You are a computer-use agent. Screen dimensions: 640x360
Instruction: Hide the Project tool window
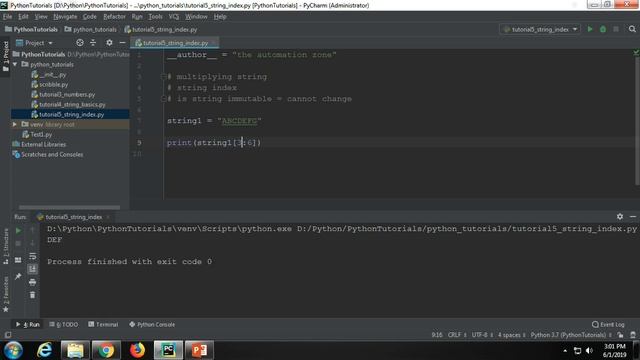click(122, 42)
